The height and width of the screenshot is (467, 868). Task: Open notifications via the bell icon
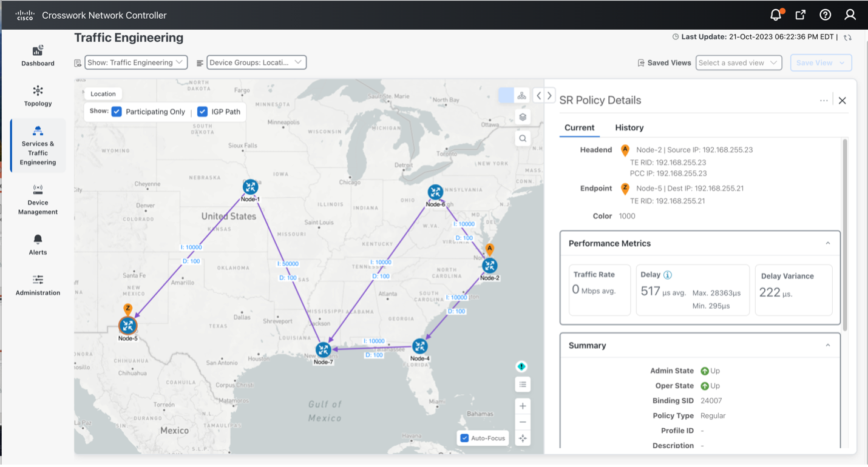tap(775, 14)
